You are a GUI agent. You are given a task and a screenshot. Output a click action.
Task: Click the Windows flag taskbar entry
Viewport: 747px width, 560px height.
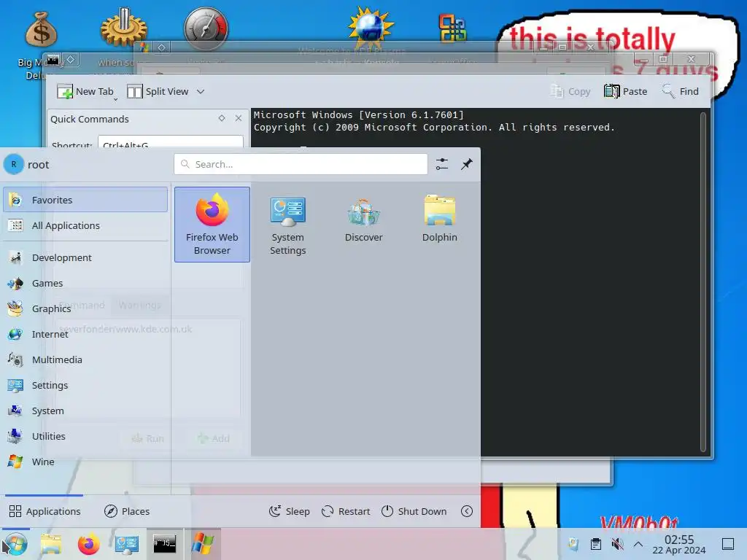(203, 544)
